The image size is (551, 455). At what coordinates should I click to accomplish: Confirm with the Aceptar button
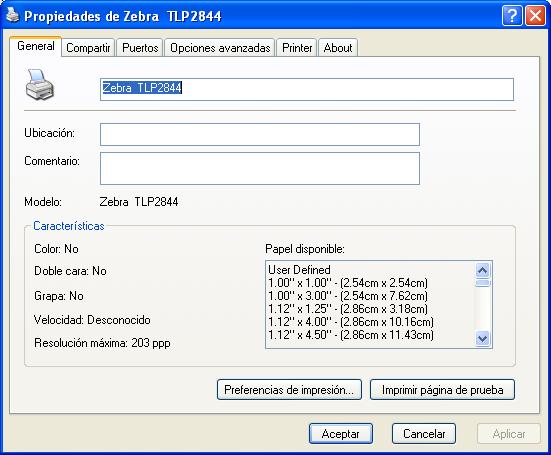[x=341, y=434]
